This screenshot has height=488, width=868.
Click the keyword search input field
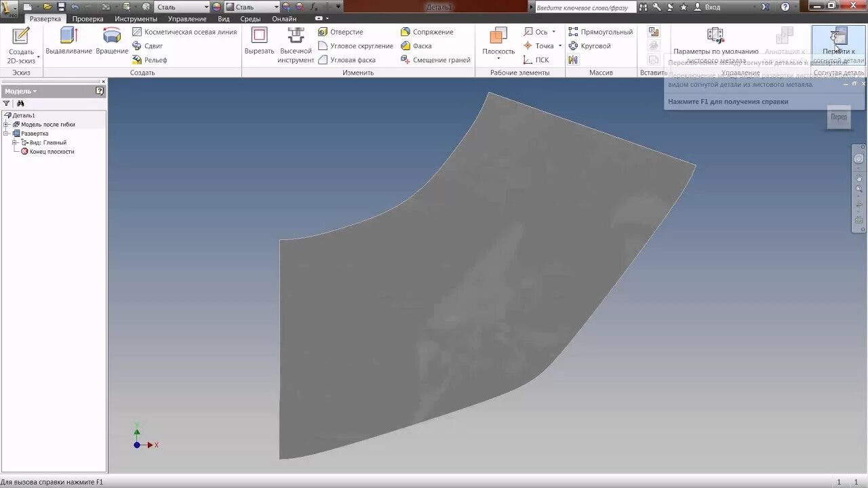585,7
